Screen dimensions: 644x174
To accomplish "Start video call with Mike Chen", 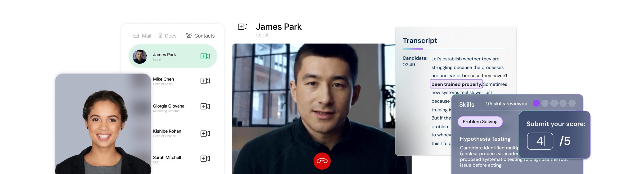I will tap(205, 81).
